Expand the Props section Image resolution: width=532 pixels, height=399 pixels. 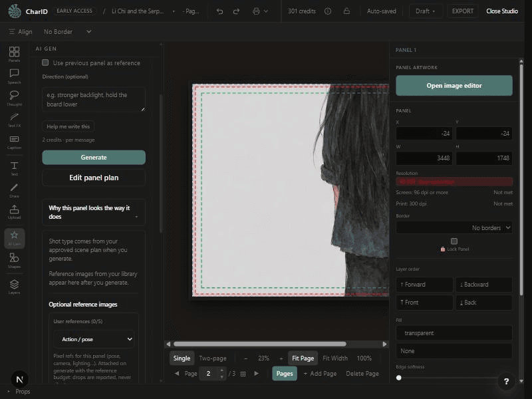[x=19, y=391]
